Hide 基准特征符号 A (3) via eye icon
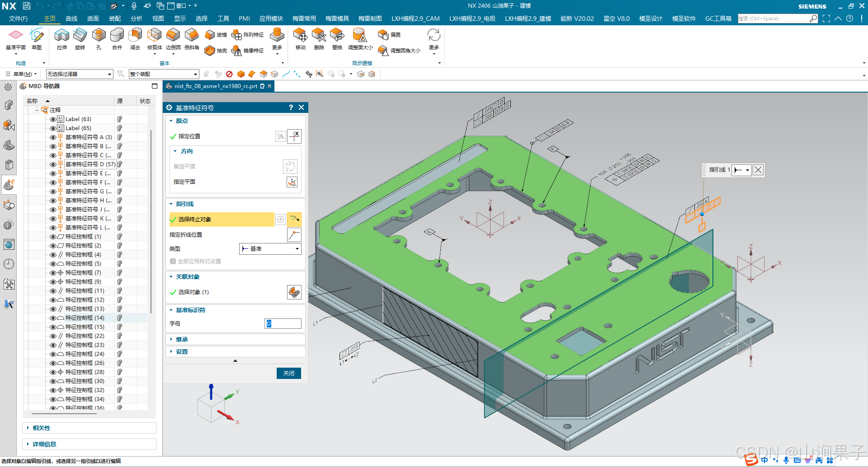Viewport: 868px width, 467px height. (53, 137)
